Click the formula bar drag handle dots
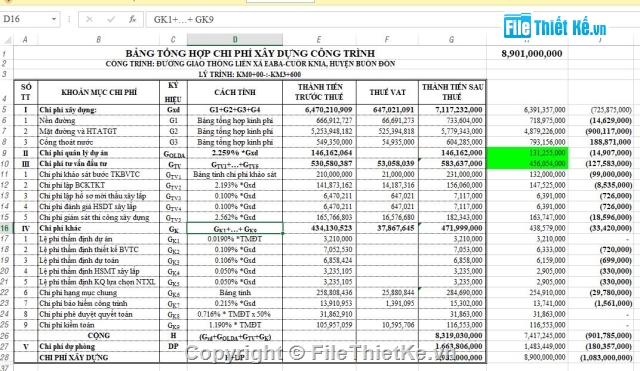The image size is (640, 371). pos(69,19)
